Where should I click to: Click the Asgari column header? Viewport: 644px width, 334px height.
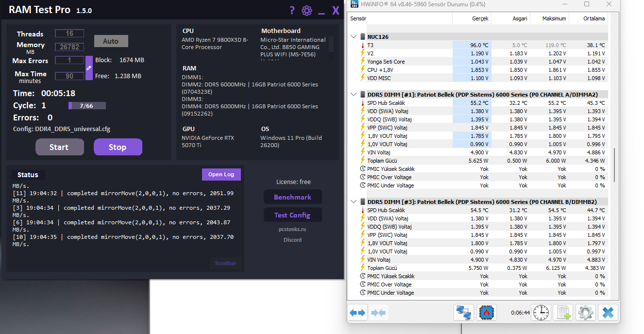pos(510,18)
